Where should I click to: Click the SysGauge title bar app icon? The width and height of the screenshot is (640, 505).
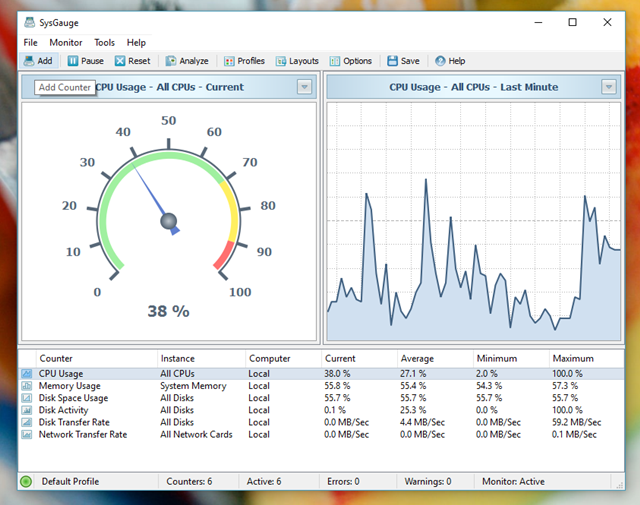(29, 22)
